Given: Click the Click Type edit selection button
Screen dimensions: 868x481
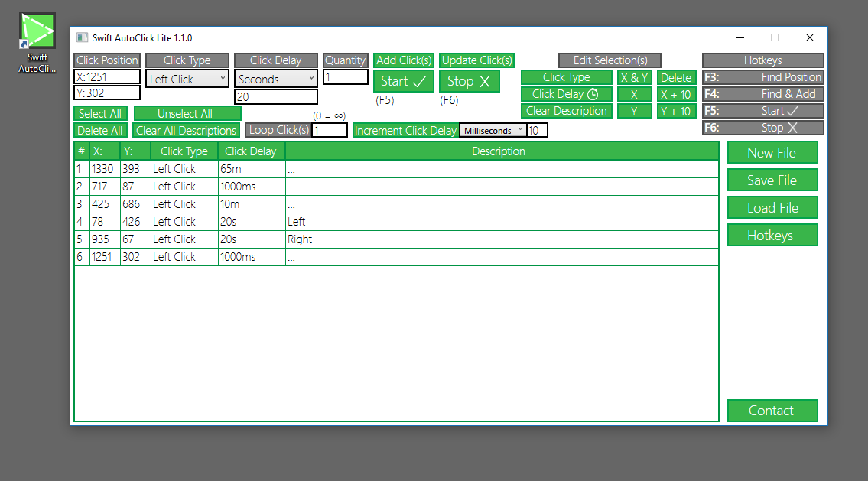Looking at the screenshot, I should coord(567,77).
